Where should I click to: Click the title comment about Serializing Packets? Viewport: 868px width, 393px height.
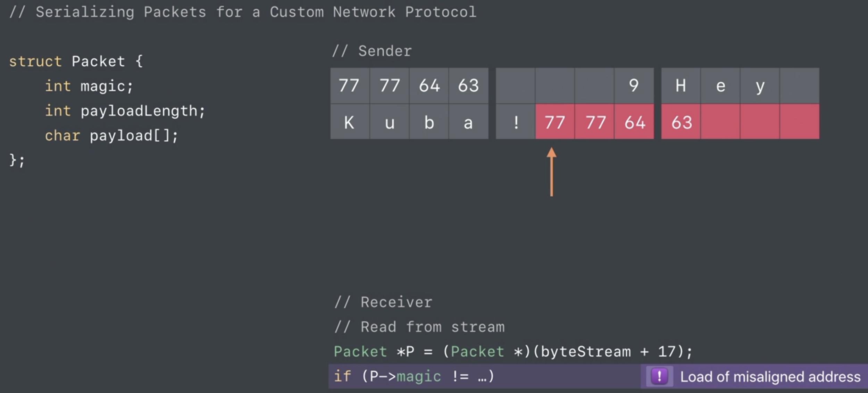click(x=243, y=12)
